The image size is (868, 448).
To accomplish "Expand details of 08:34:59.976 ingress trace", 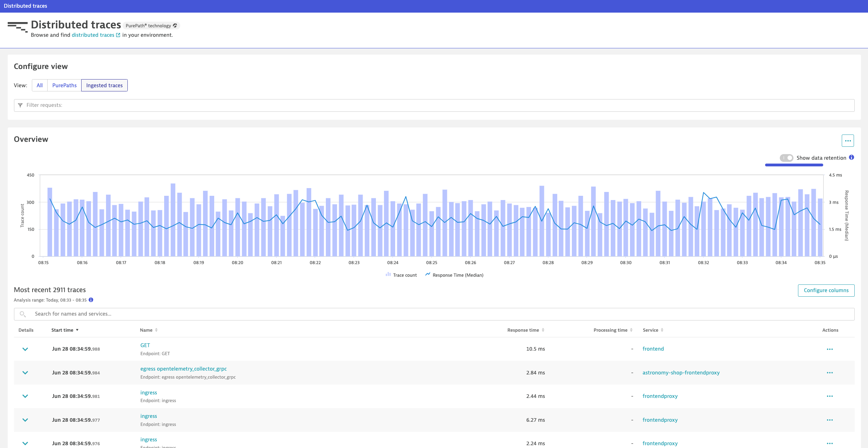I will (25, 443).
